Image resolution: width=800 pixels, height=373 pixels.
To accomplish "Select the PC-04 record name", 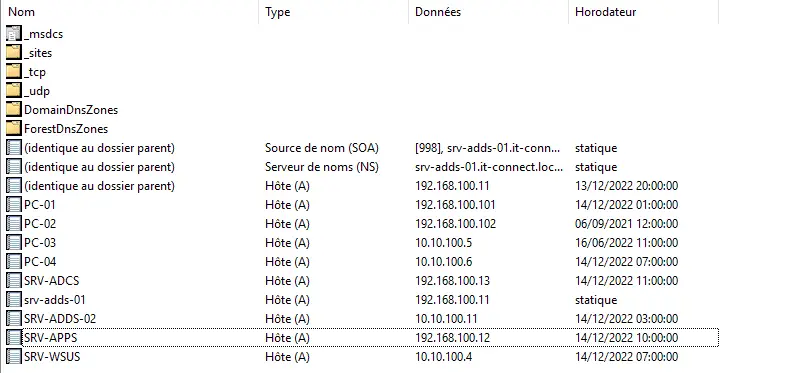I will pyautogui.click(x=40, y=262).
